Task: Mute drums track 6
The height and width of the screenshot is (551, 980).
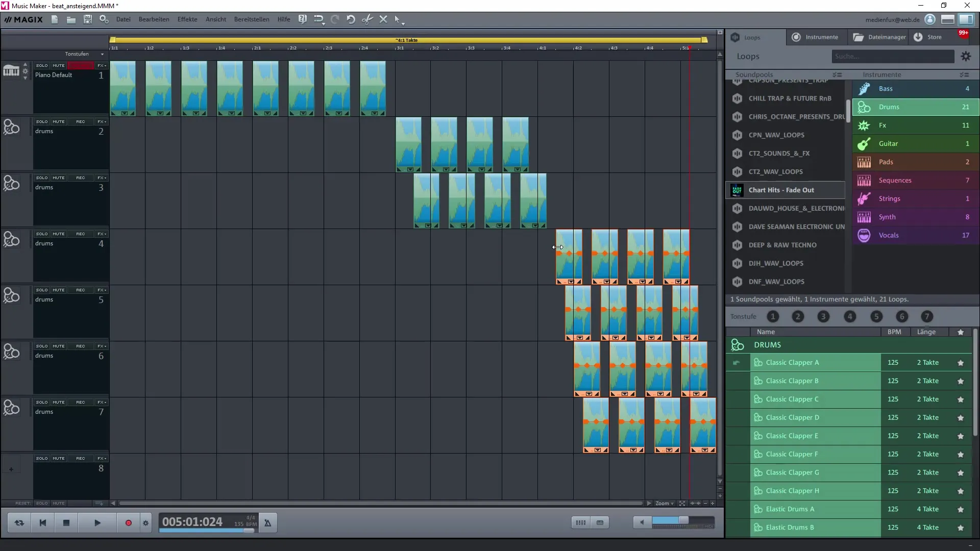Action: (59, 346)
